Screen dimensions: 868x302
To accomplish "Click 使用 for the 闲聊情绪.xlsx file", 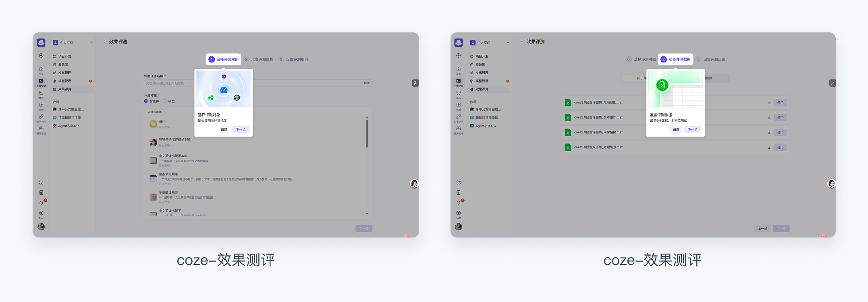I will 781,133.
